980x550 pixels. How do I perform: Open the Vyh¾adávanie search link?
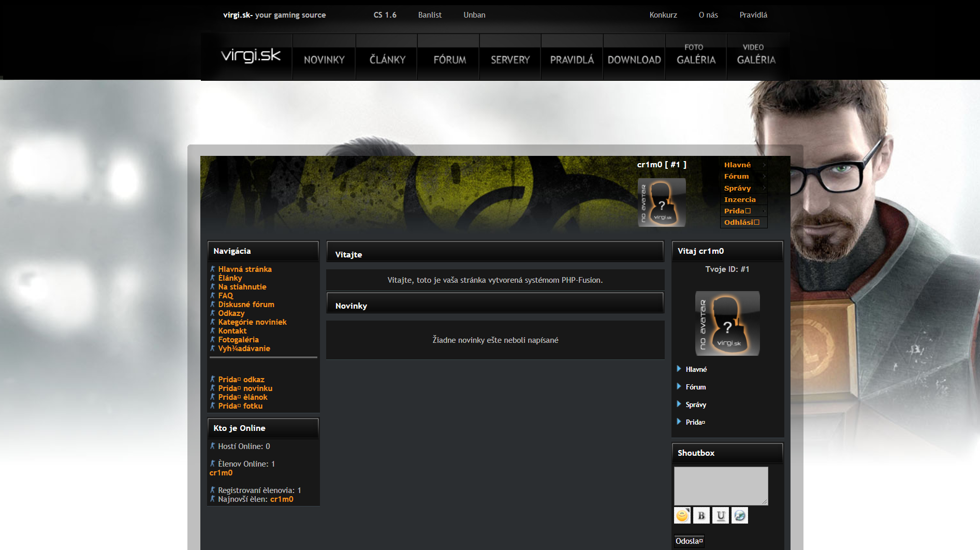tap(244, 349)
